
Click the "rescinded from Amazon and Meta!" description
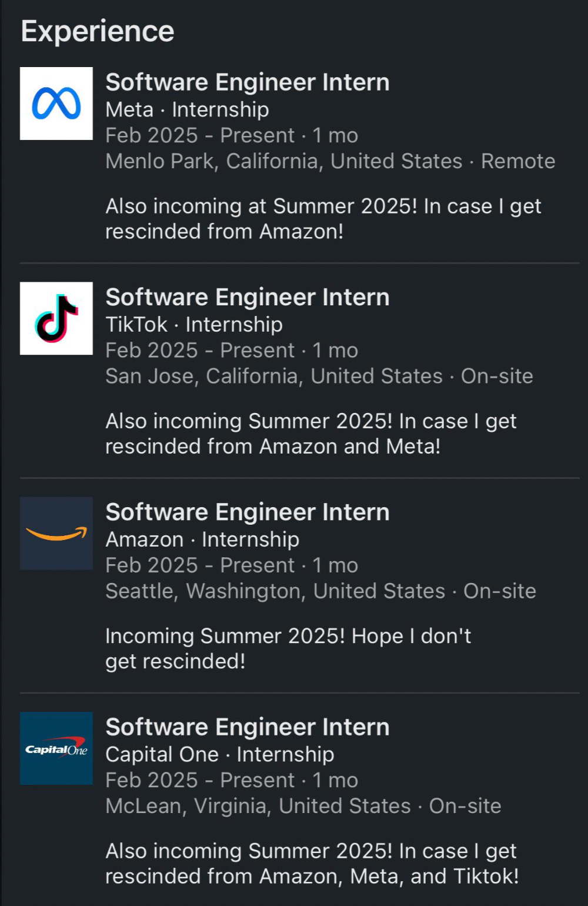point(273,447)
